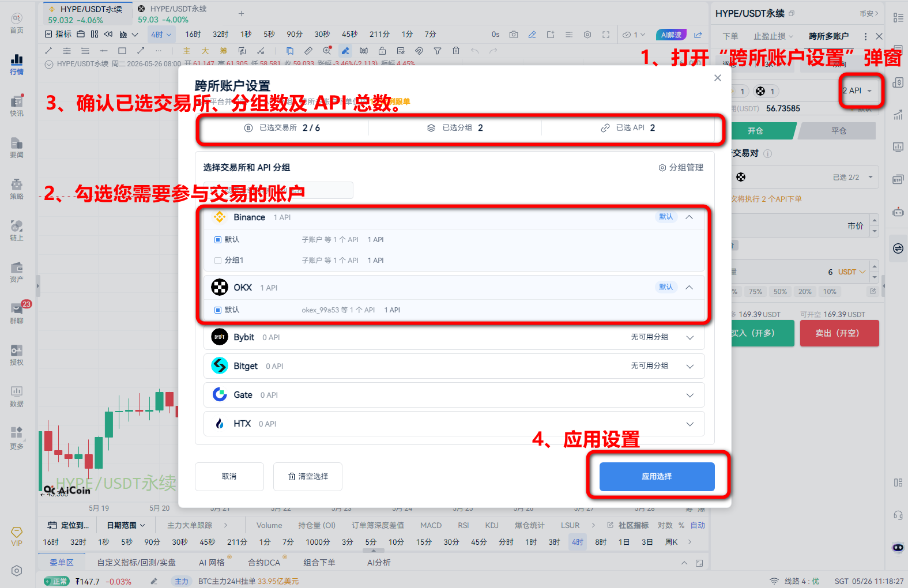
Task: Click the customer service headset icon
Action: [898, 515]
